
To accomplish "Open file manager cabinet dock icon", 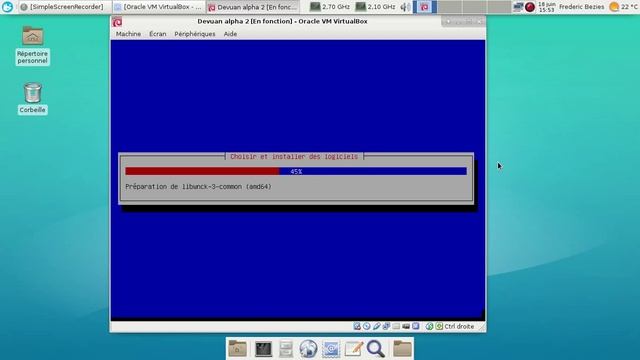I will pyautogui.click(x=286, y=349).
